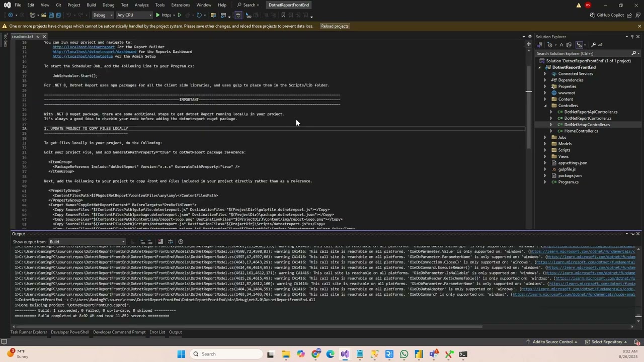
Task: Expand the wwwroot folder
Action: click(545, 93)
